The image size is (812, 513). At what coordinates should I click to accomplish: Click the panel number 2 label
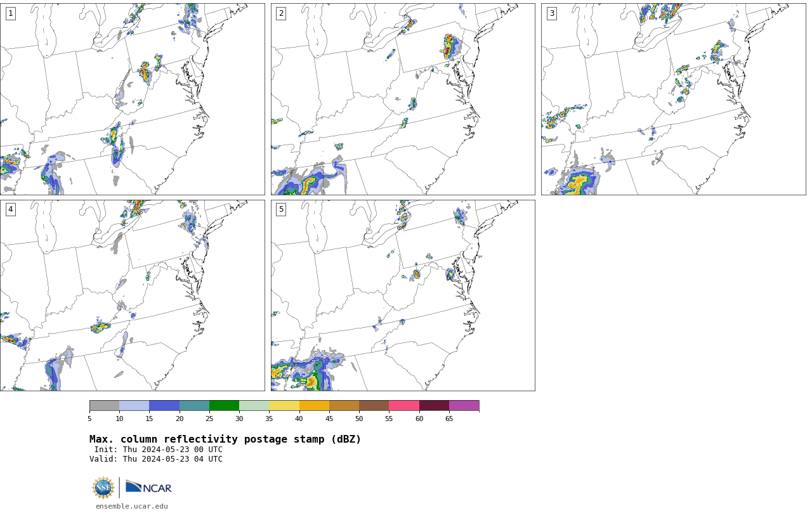[x=281, y=13]
